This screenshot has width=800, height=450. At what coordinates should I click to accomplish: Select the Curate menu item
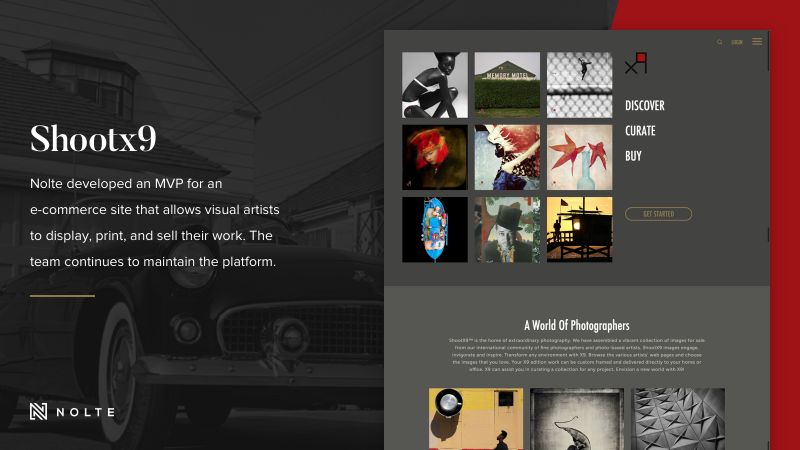(640, 131)
